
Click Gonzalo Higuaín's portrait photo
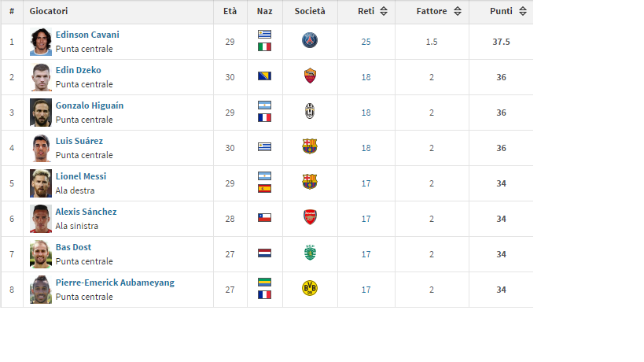(41, 113)
